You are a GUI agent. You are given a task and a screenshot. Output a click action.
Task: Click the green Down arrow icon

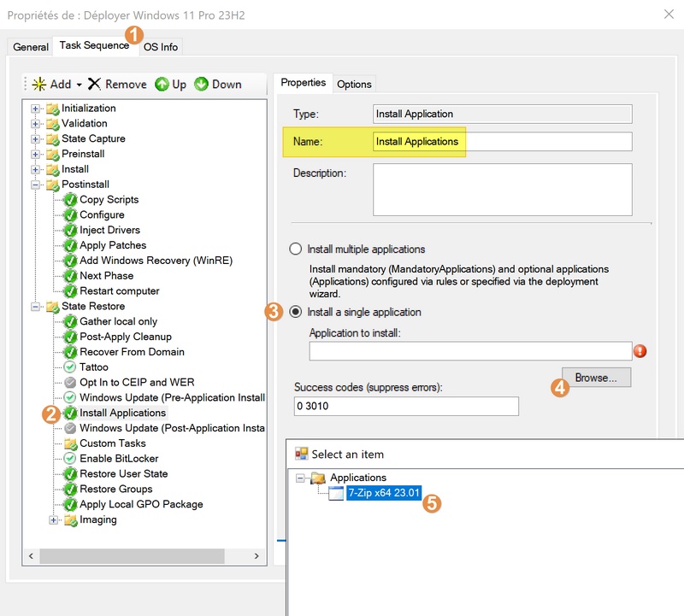202,84
